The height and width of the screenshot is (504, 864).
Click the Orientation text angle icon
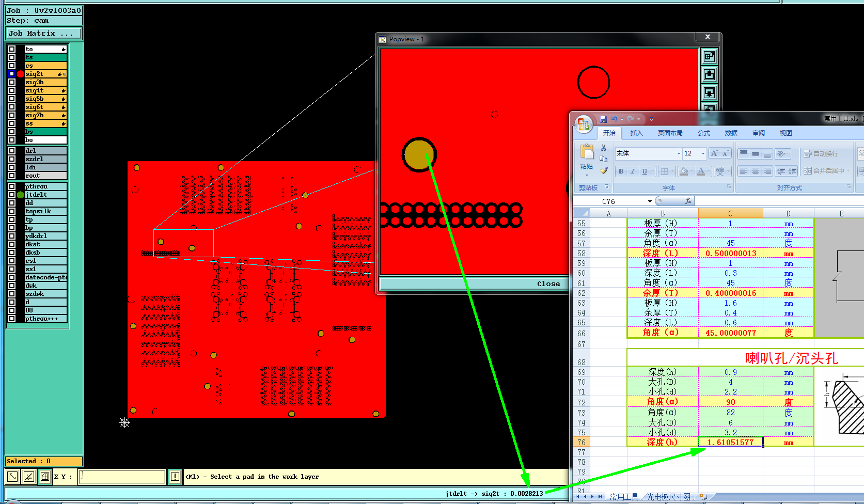coord(782,153)
